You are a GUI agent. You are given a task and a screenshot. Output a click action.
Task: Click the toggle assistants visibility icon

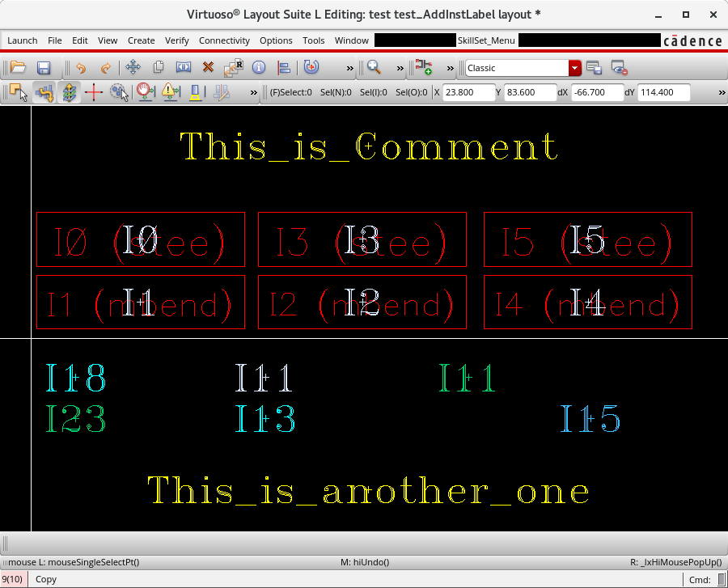point(620,68)
